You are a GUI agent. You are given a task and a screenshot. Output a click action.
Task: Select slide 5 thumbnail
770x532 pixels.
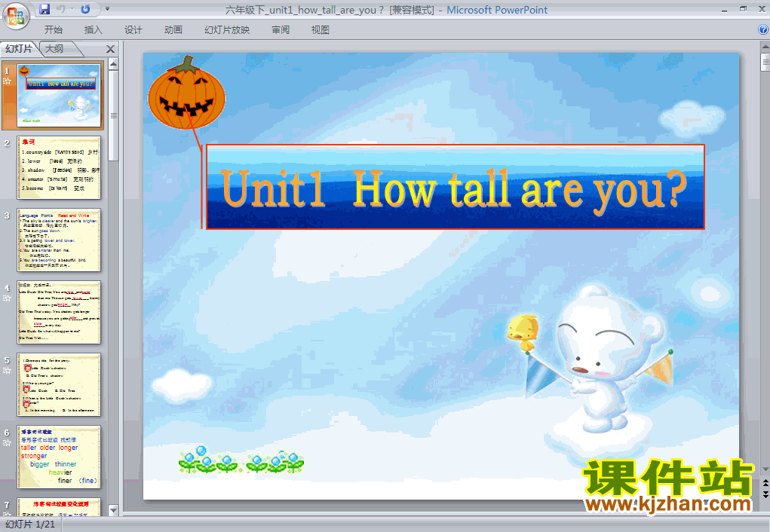[x=59, y=385]
